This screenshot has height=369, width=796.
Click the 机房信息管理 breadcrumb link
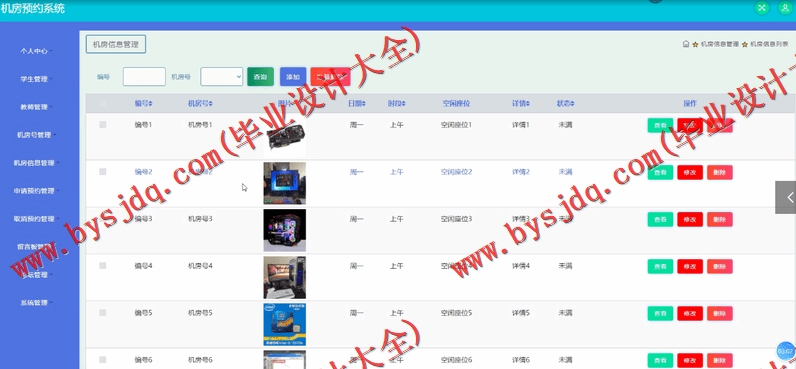(719, 45)
